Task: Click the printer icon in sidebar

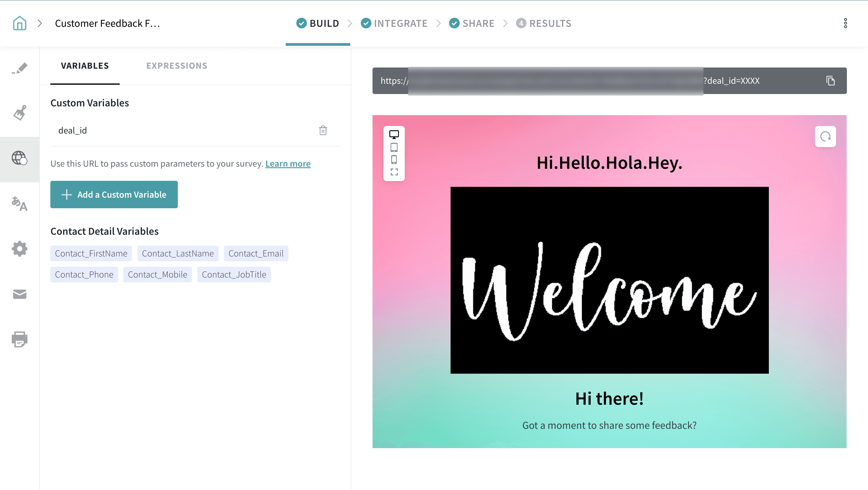Action: (x=20, y=339)
